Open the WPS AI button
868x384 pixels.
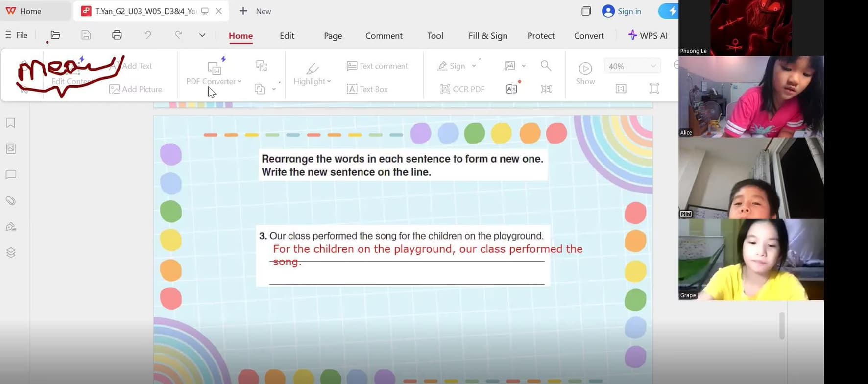(x=648, y=36)
